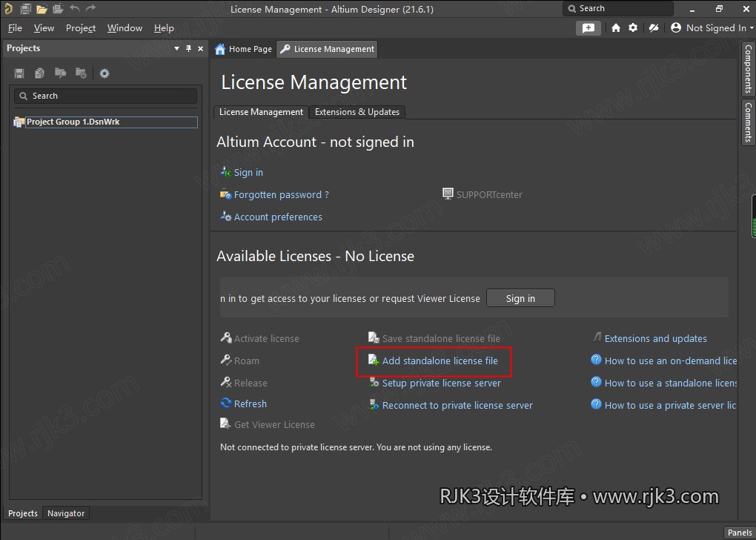Pin the Projects panel with pushpin icon
756x540 pixels.
coord(188,48)
